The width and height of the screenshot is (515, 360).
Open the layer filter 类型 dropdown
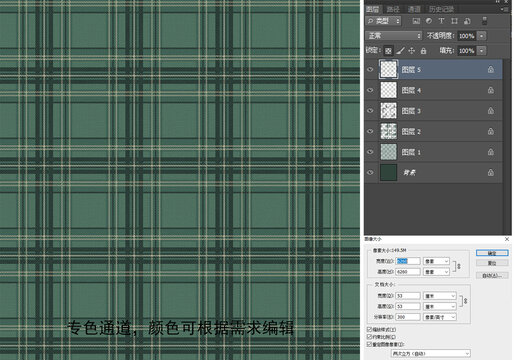coord(383,21)
